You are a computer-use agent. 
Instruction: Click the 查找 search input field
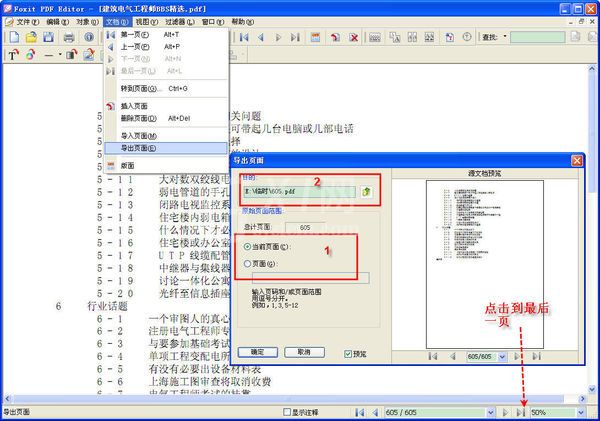point(538,37)
